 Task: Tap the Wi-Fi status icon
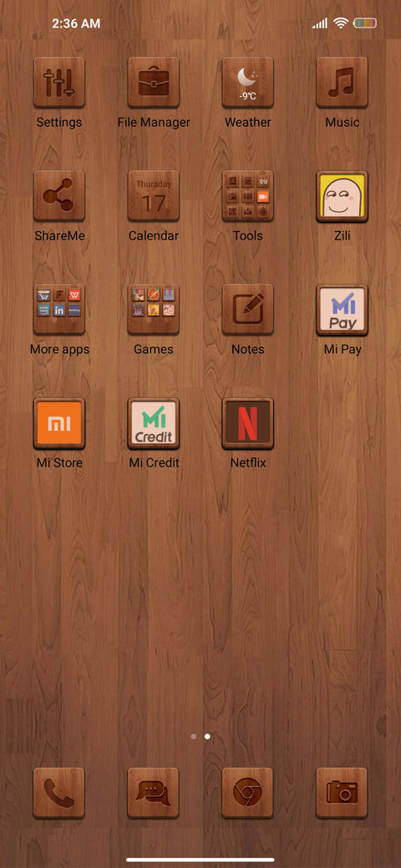coord(340,23)
